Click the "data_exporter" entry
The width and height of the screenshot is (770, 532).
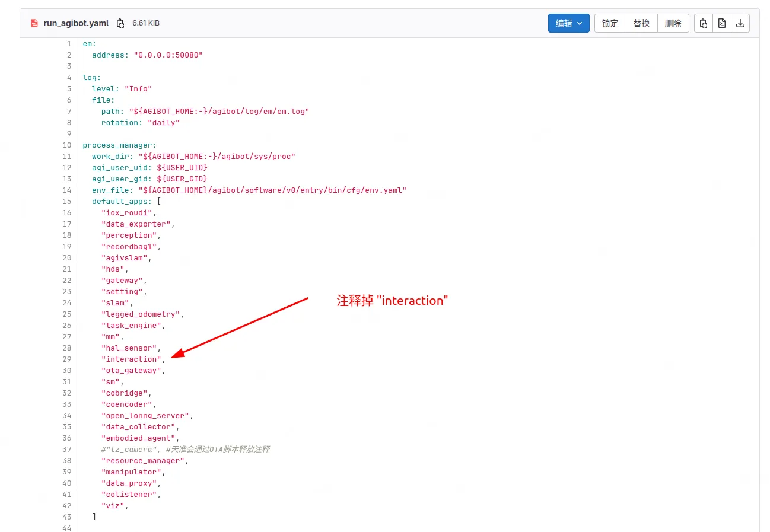[x=135, y=224]
